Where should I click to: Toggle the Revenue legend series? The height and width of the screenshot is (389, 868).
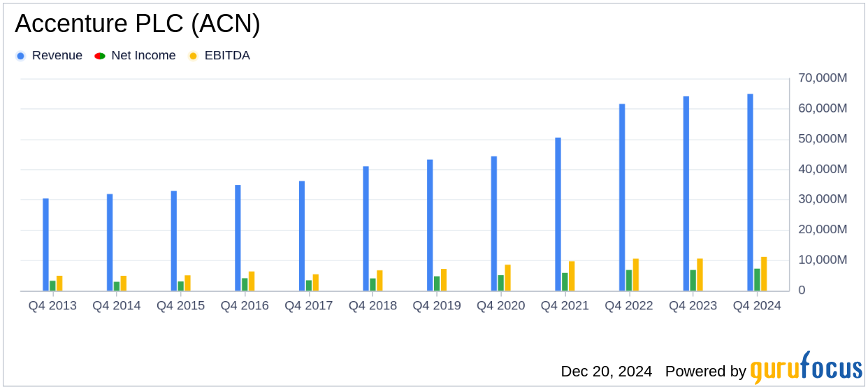49,56
